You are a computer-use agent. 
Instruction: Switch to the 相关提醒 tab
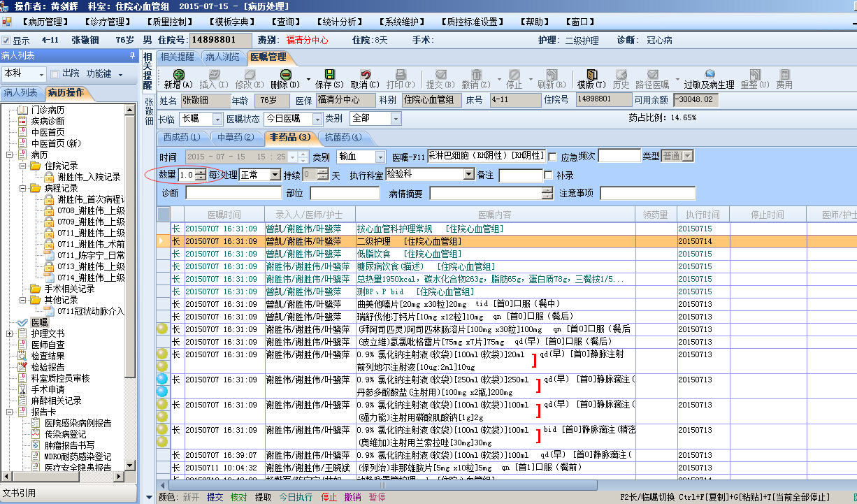tap(177, 57)
